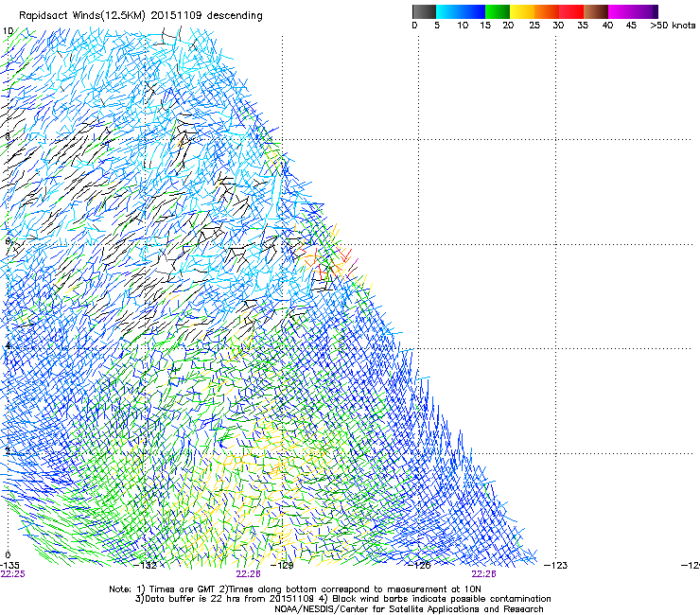Click note 'Times are GMT' text
Viewport: 700px width, 615px height.
point(181,589)
